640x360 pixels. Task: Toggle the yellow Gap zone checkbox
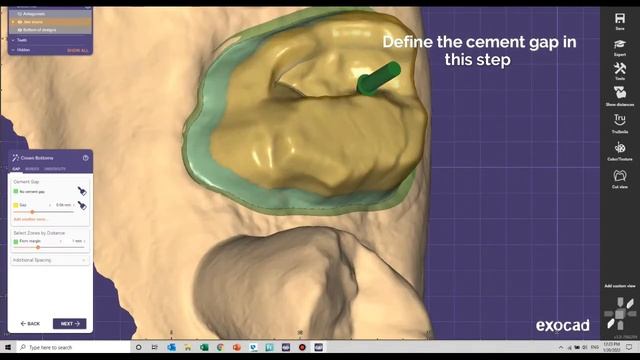[x=16, y=205]
